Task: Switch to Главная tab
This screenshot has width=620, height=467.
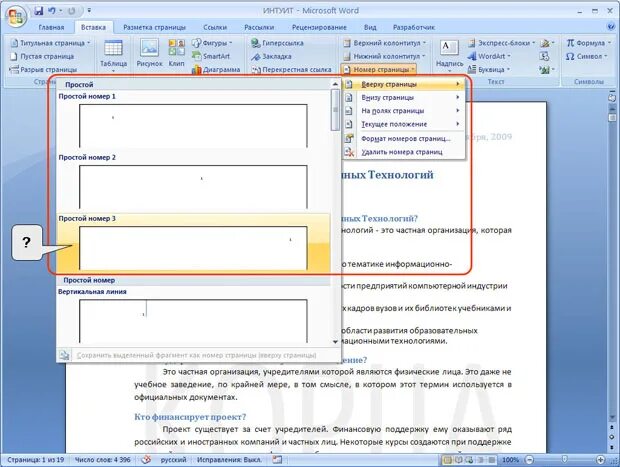Action: pos(51,27)
